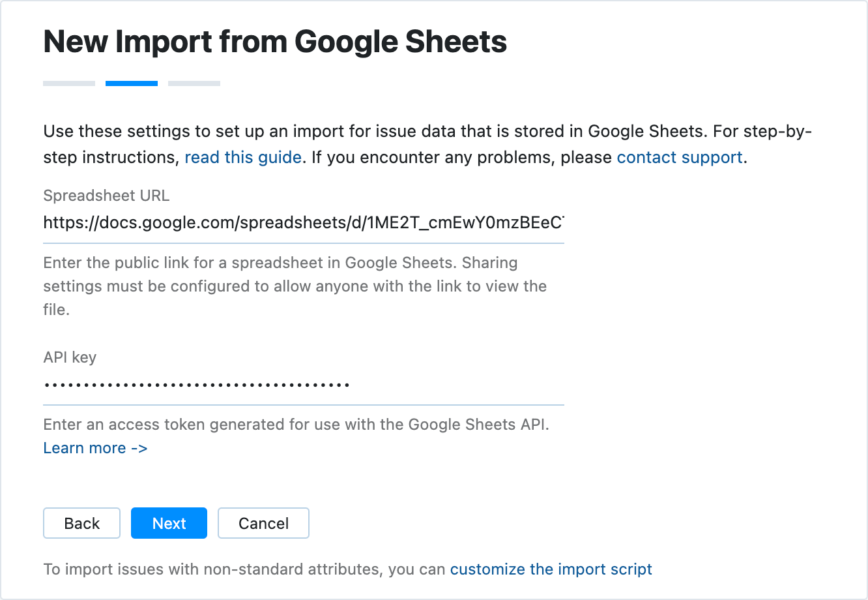
Task: Click the highlighted second progress step
Action: pos(131,83)
